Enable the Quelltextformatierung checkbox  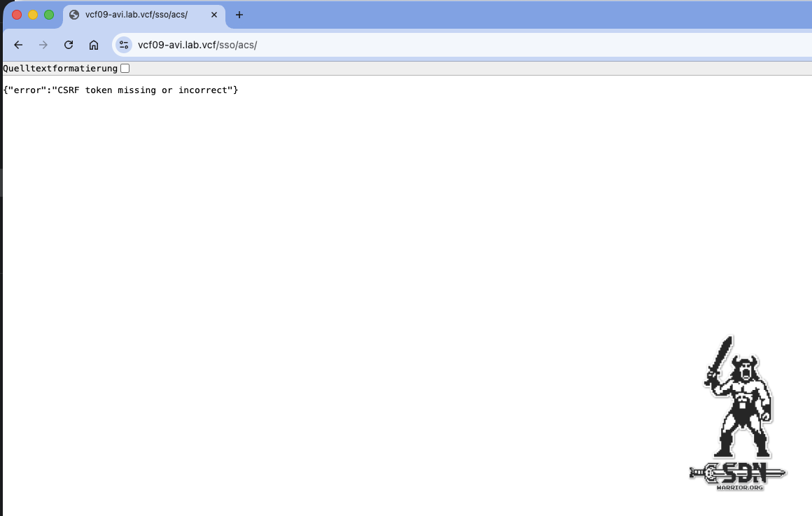pos(125,68)
